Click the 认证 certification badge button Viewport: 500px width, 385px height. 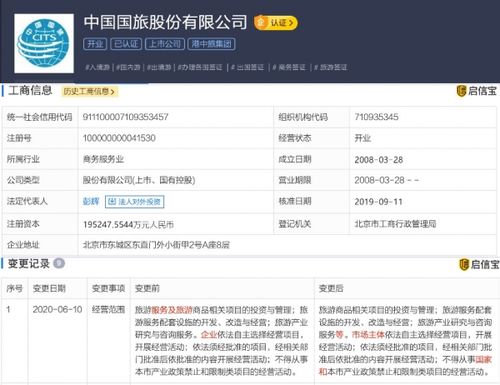(x=276, y=23)
